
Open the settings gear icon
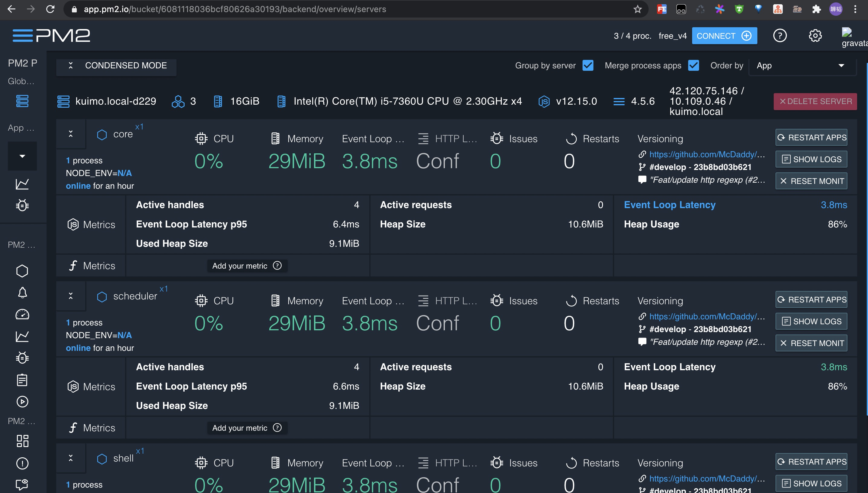[815, 36]
